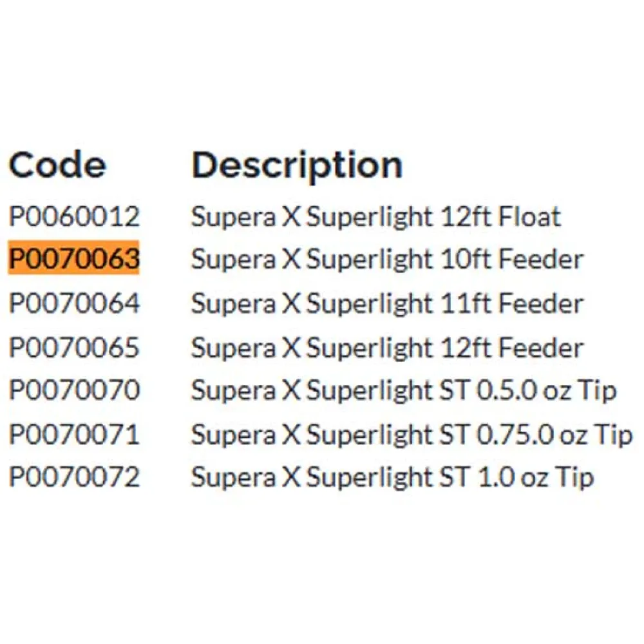This screenshot has width=644, height=644.
Task: Select the Superlight 10ft Feeder description
Action: (387, 260)
